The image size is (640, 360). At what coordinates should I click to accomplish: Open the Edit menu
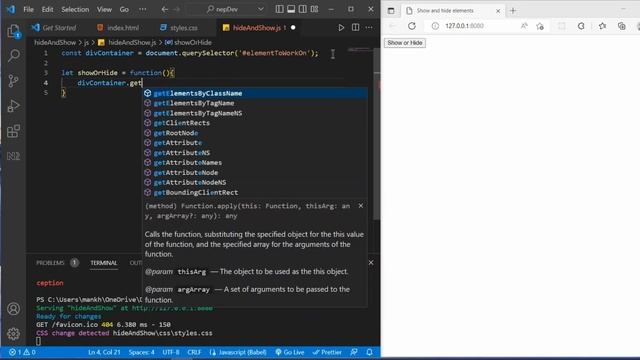click(x=47, y=9)
